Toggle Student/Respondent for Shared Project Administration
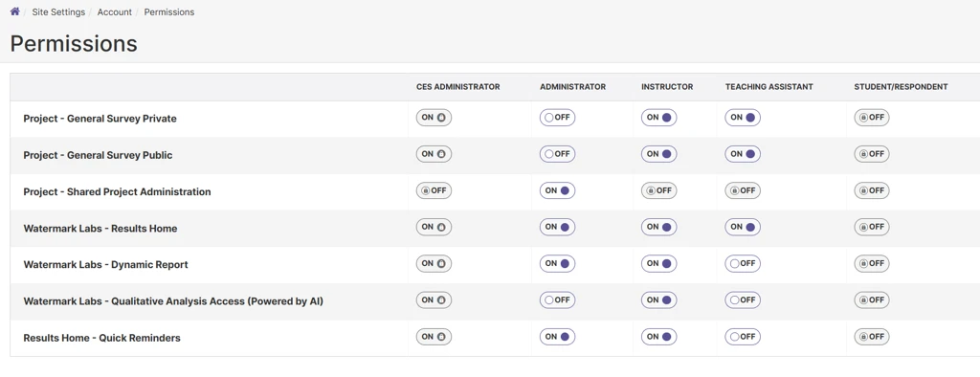This screenshot has width=980, height=377. point(872,190)
